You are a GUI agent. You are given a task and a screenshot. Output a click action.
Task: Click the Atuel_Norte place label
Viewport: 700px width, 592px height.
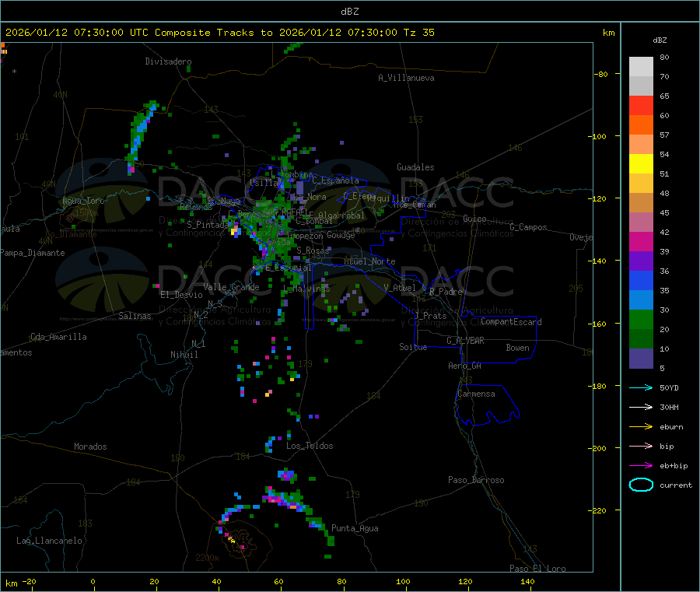369,261
